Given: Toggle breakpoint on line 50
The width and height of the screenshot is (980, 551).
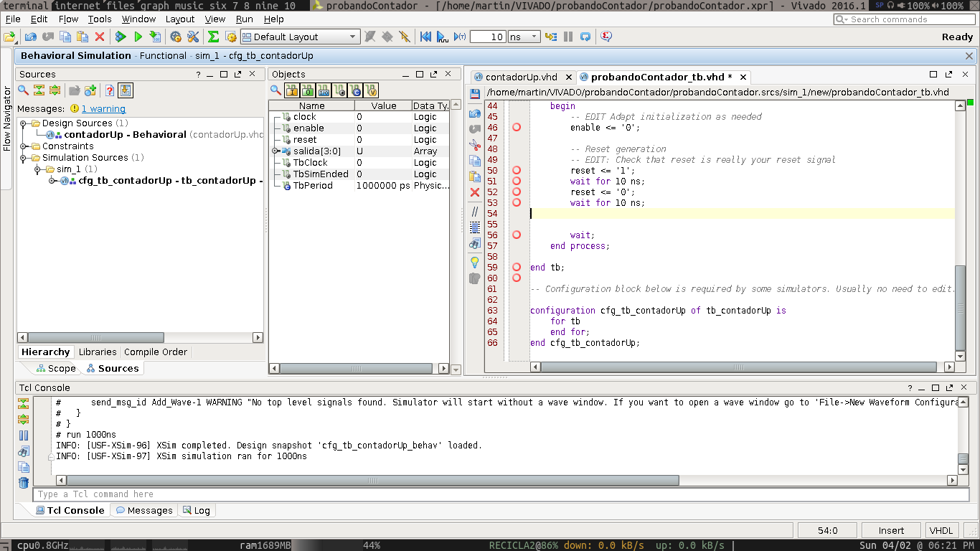Looking at the screenshot, I should [x=517, y=171].
